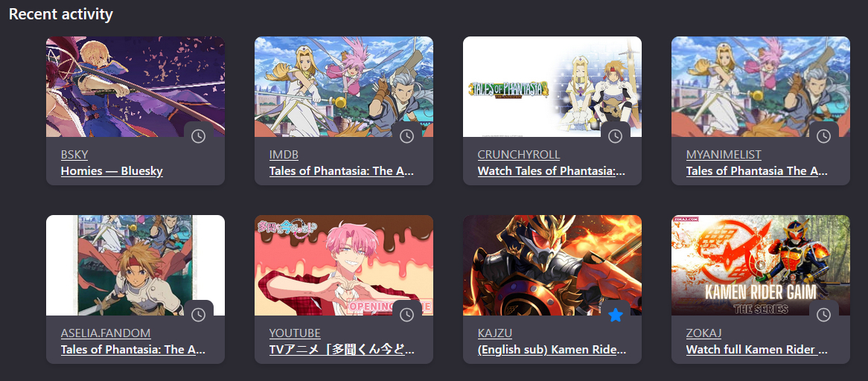Click the clock icon on IMDB card
This screenshot has width=868, height=381.
click(x=407, y=136)
